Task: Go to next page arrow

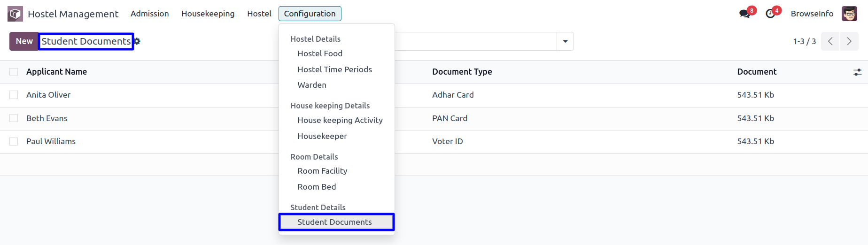Action: coord(849,41)
